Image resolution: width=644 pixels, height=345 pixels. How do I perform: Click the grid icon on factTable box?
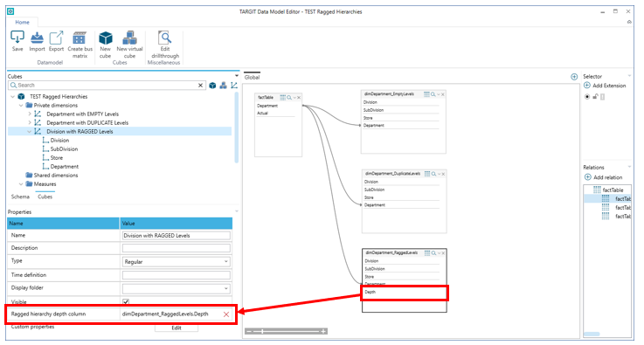(282, 97)
